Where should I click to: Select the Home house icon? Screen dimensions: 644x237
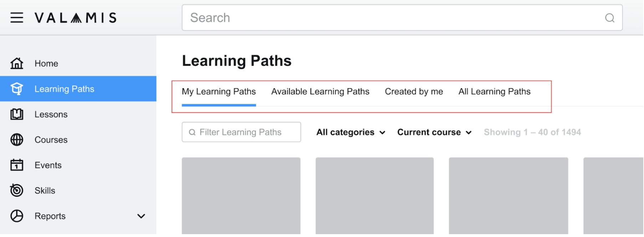click(x=17, y=63)
